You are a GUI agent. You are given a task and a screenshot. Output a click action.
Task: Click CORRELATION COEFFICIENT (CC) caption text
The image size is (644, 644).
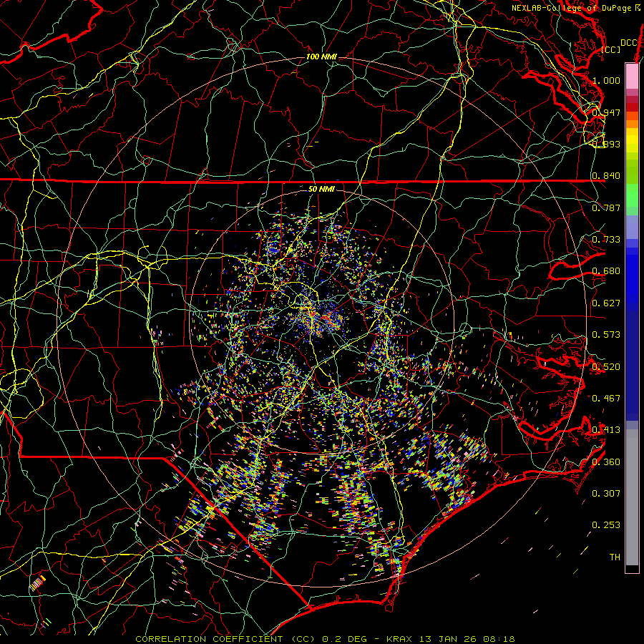point(225,639)
